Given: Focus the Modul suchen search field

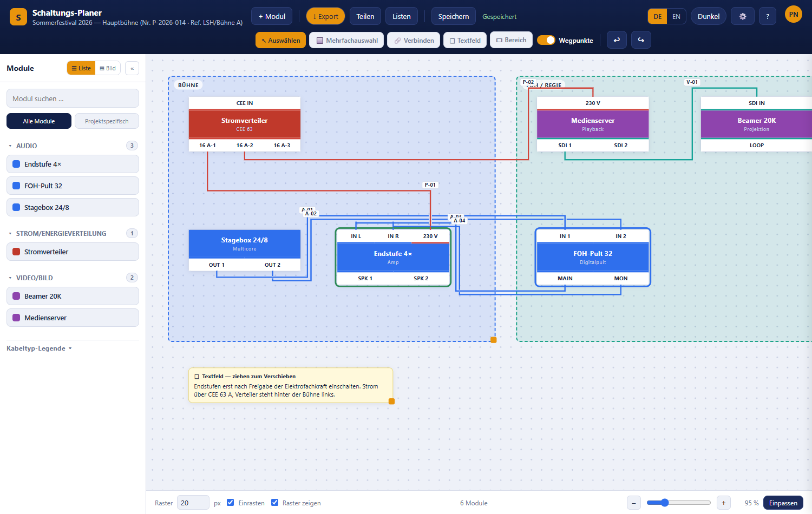Looking at the screenshot, I should (x=73, y=98).
